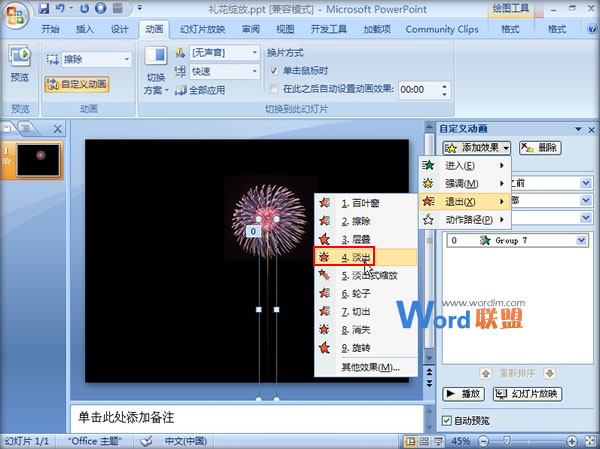Open the 动作路径(P) submenu
The width and height of the screenshot is (600, 449).
pos(465,220)
